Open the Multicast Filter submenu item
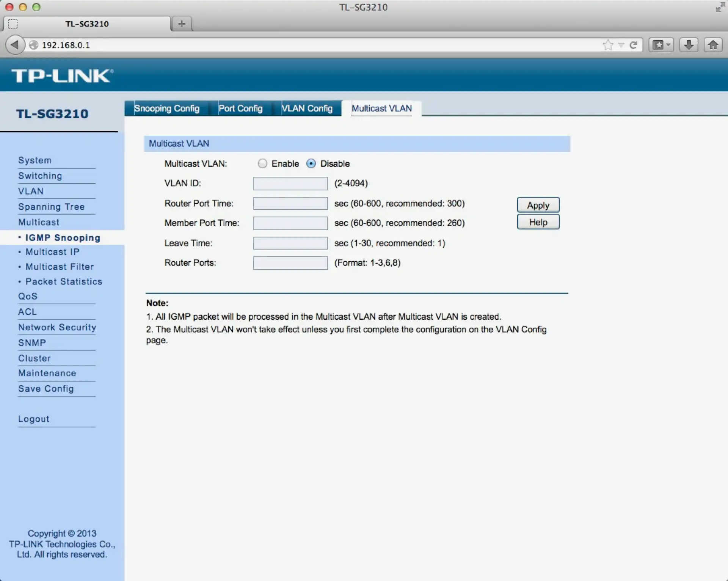 tap(60, 267)
